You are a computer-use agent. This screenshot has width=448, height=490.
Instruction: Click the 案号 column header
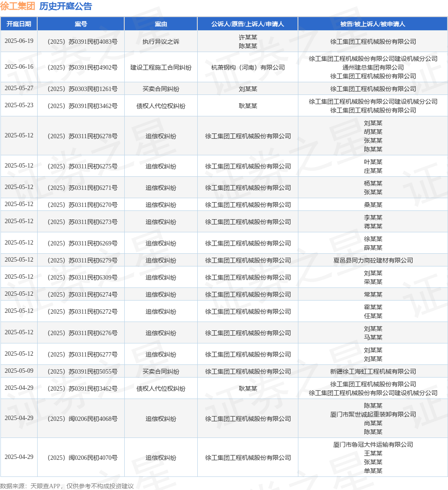click(81, 24)
